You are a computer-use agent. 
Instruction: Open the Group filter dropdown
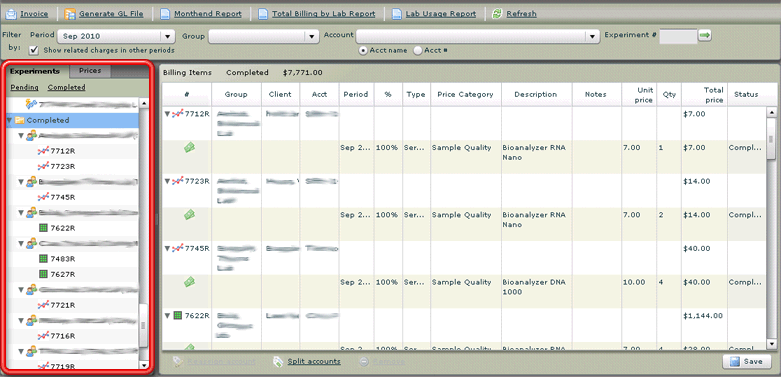pos(312,36)
